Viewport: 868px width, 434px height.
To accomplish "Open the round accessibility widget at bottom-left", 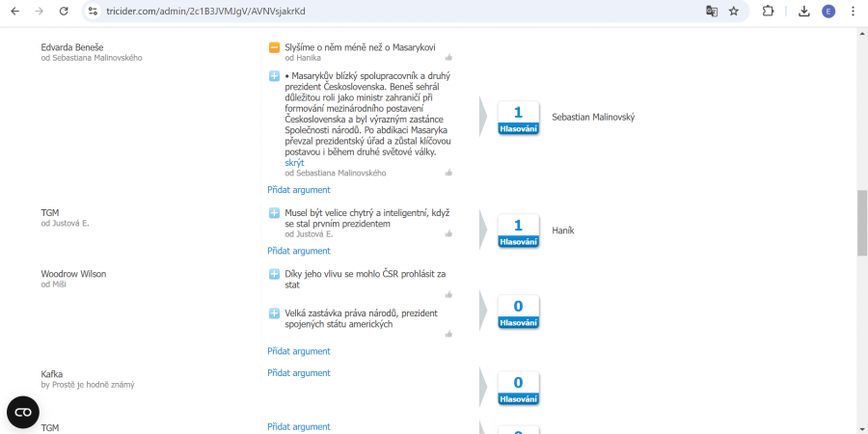I will pyautogui.click(x=23, y=413).
